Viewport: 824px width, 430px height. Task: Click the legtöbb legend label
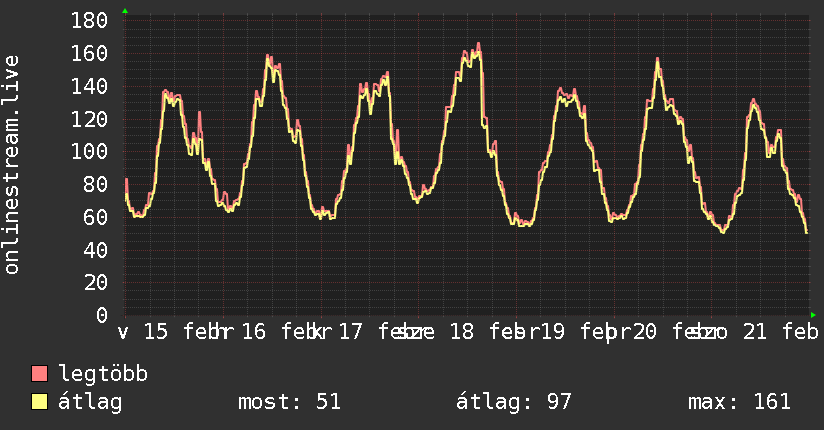tap(103, 373)
